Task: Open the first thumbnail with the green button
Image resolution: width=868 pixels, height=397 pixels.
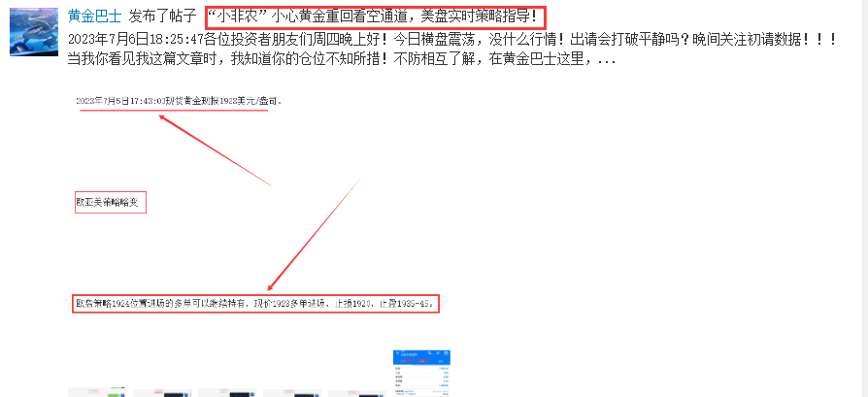Action: coord(97,392)
